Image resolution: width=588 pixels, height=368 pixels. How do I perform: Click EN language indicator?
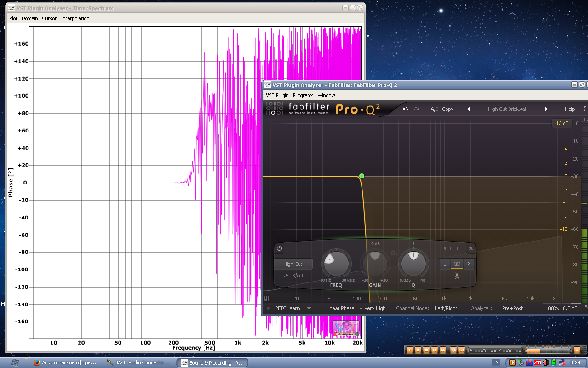pyautogui.click(x=496, y=362)
